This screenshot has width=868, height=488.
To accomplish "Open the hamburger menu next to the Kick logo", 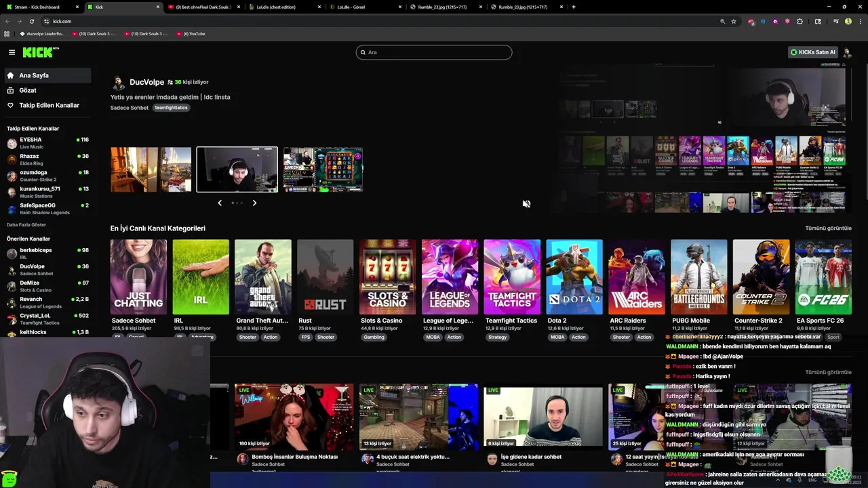I will coord(12,52).
